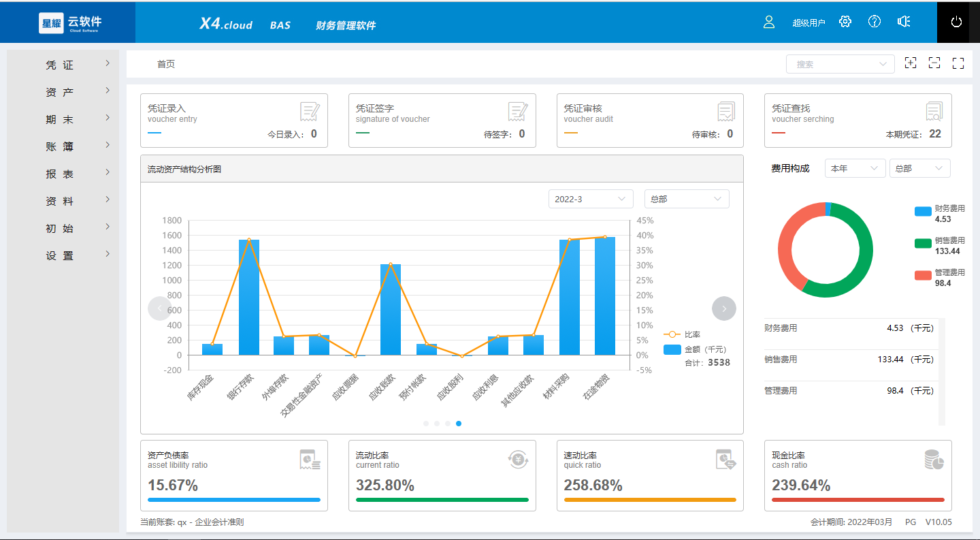The width and height of the screenshot is (980, 540).
Task: Click the power logout icon
Action: coord(956,22)
